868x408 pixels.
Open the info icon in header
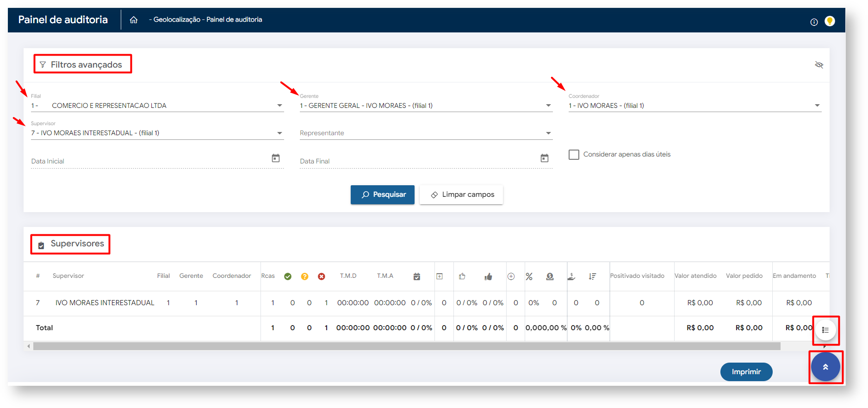[814, 22]
